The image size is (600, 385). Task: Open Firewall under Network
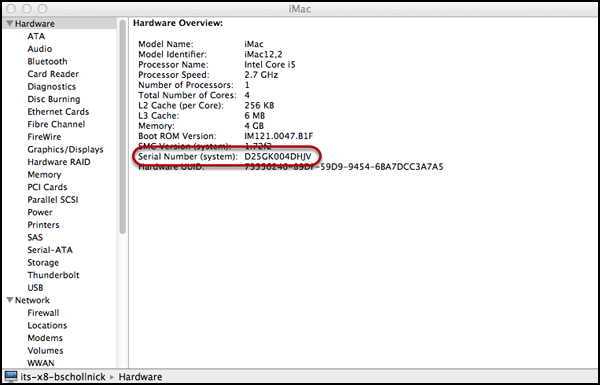(43, 313)
